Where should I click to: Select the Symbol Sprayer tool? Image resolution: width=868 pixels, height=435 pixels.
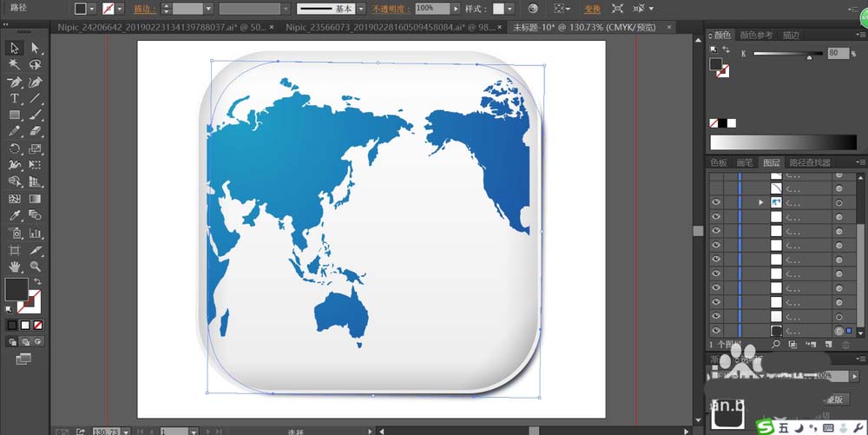(15, 233)
